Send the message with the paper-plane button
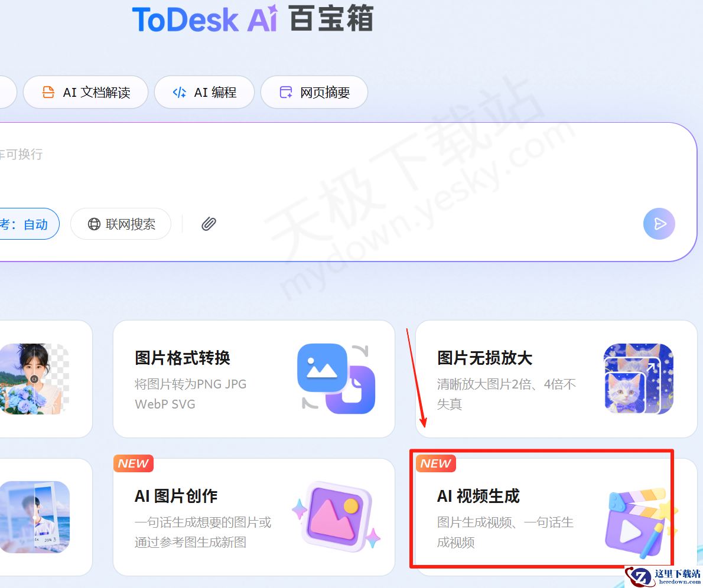This screenshot has width=703, height=588. tap(659, 224)
